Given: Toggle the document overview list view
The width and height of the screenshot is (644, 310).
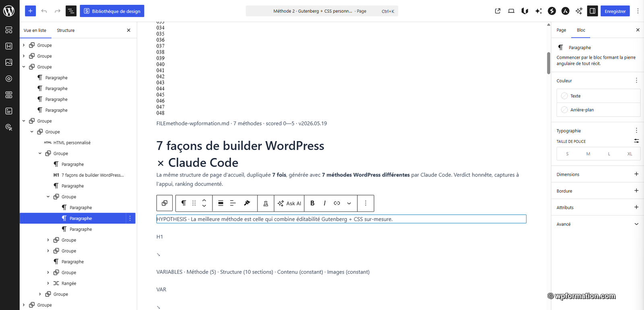Looking at the screenshot, I should click(71, 11).
